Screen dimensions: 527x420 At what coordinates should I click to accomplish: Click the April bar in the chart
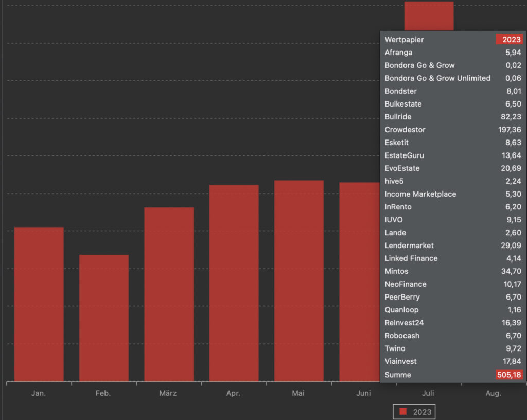tap(234, 283)
